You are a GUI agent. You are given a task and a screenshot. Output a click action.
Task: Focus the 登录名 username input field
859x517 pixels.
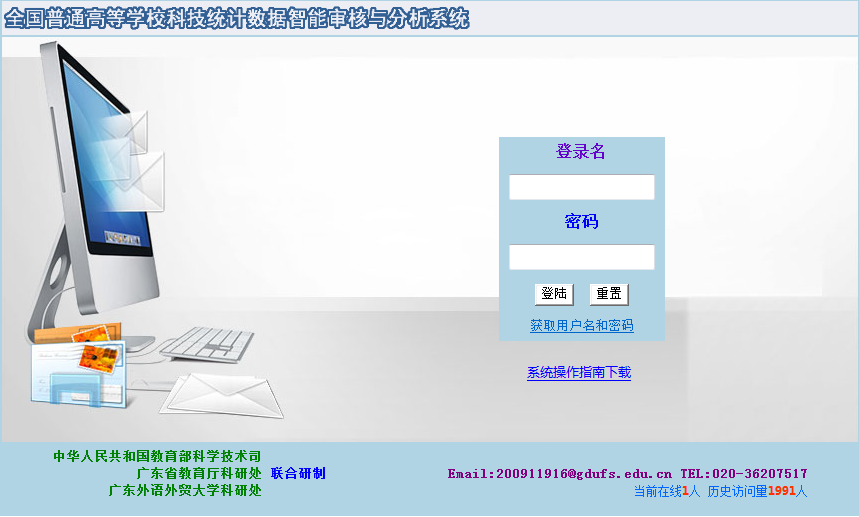pyautogui.click(x=581, y=188)
